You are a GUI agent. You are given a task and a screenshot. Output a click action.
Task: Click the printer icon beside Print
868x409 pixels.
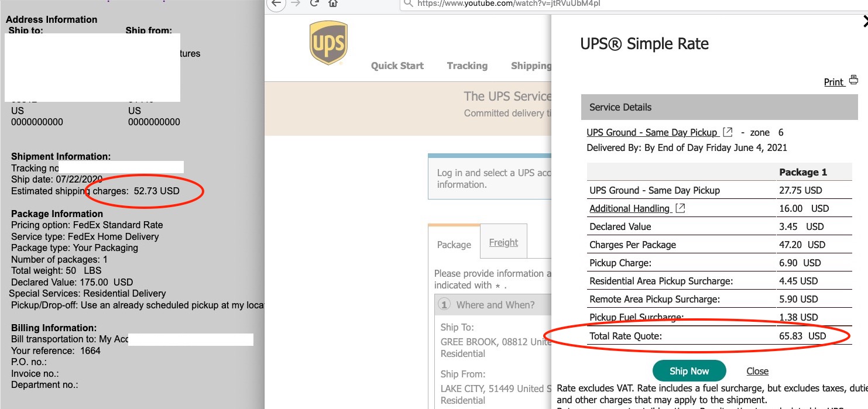click(x=853, y=80)
